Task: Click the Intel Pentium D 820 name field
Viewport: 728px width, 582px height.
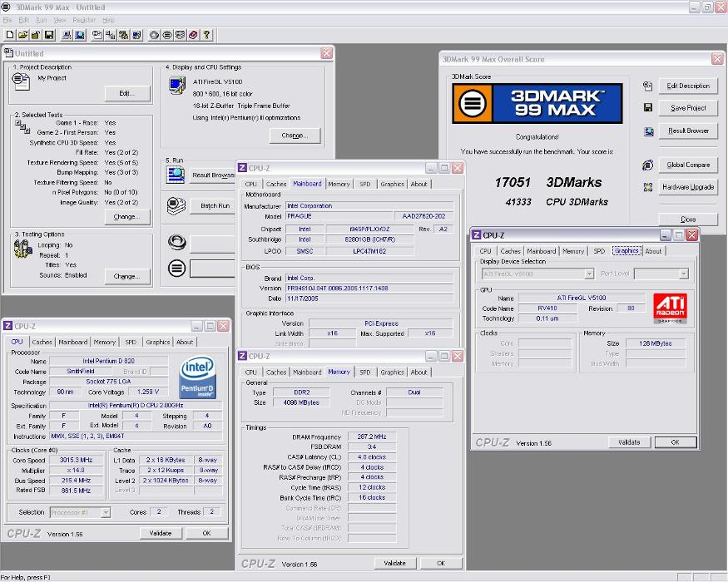Action: [x=109, y=361]
